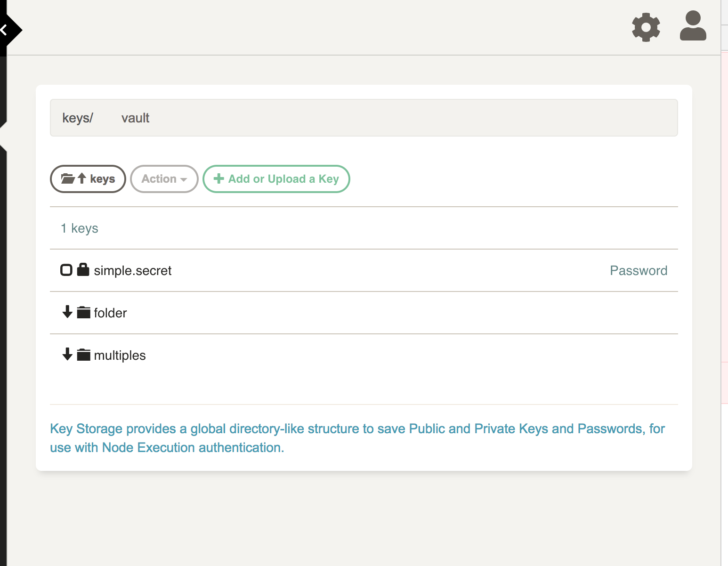The image size is (728, 566).
Task: Select the simple.secret row for bulk action
Action: (66, 270)
